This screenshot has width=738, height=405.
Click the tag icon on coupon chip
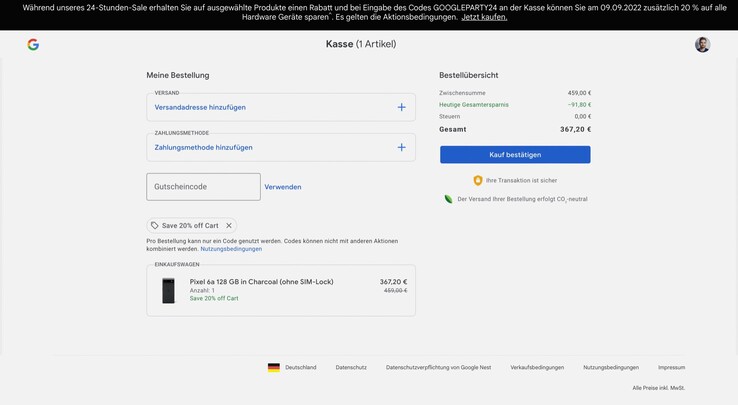click(155, 226)
